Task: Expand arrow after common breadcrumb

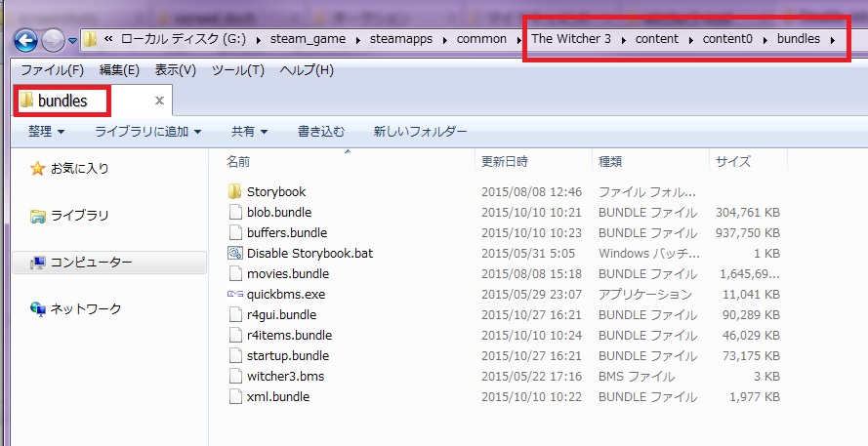Action: coord(519,40)
